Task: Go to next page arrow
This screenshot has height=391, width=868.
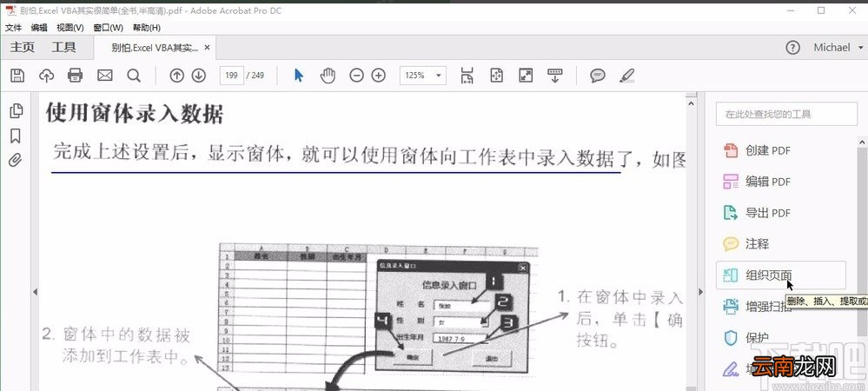Action: pyautogui.click(x=199, y=76)
